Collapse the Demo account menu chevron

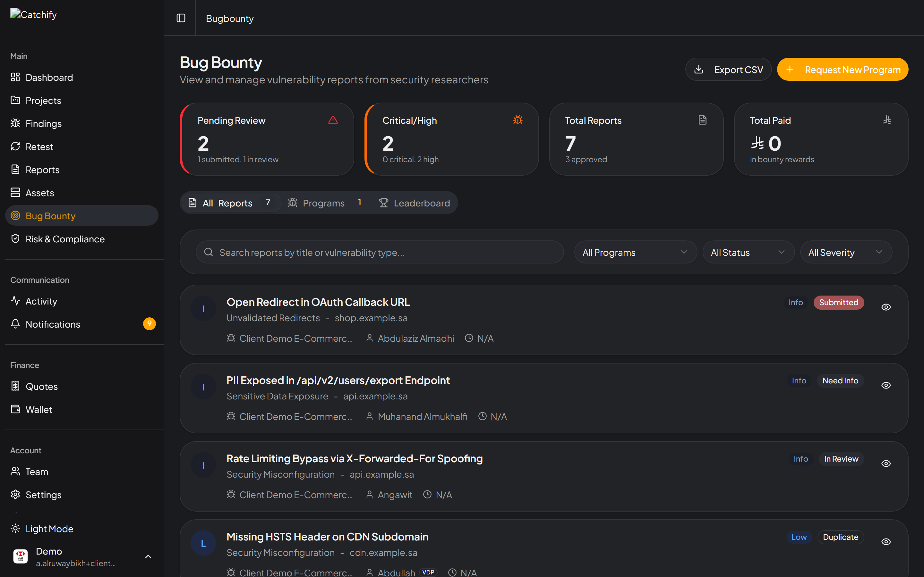tap(148, 556)
